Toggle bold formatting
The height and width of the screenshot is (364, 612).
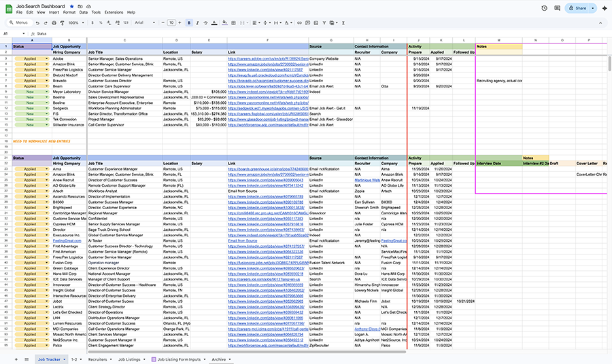[189, 23]
